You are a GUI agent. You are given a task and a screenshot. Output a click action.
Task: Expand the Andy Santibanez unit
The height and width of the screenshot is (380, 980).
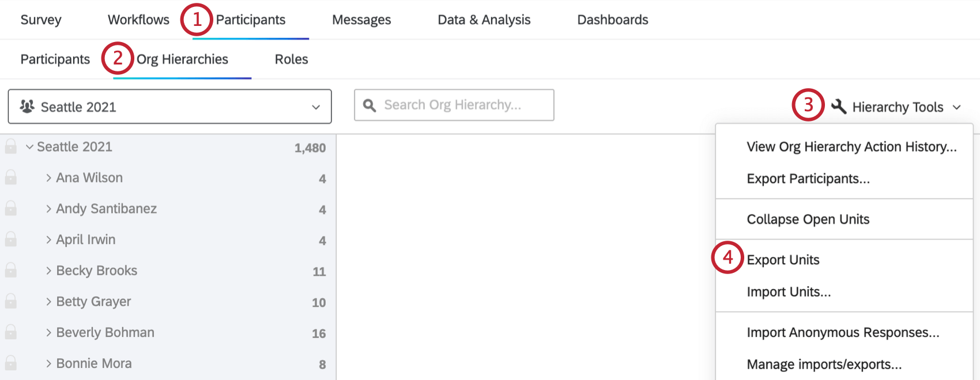(49, 209)
